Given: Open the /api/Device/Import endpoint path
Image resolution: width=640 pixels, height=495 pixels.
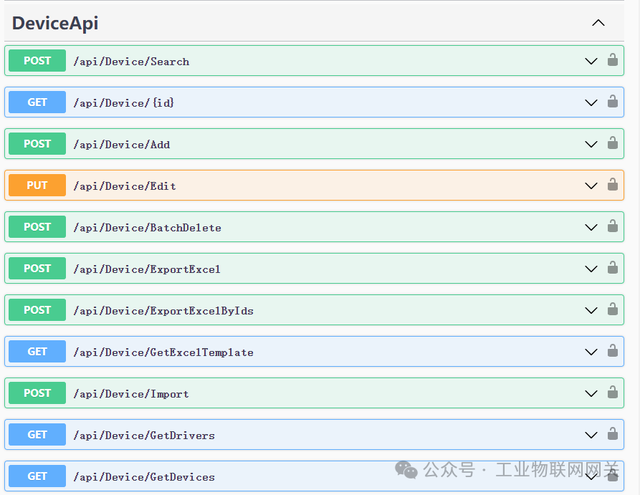Looking at the screenshot, I should (x=131, y=394).
